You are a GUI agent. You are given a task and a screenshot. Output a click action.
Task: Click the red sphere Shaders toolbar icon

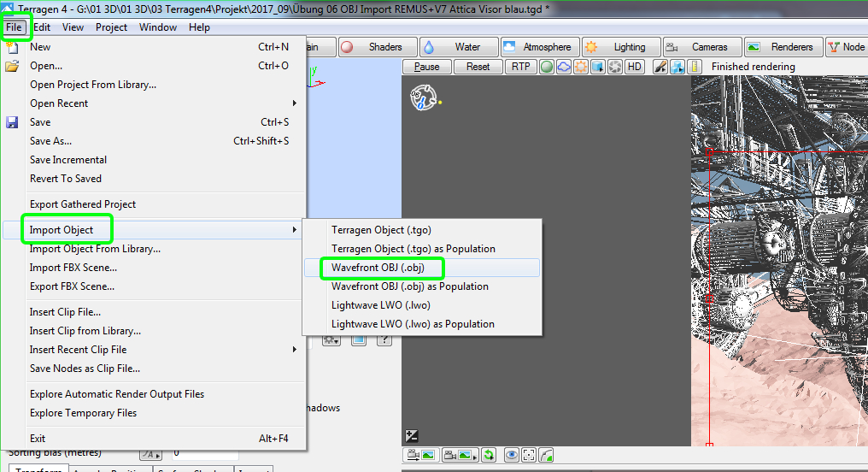click(347, 48)
